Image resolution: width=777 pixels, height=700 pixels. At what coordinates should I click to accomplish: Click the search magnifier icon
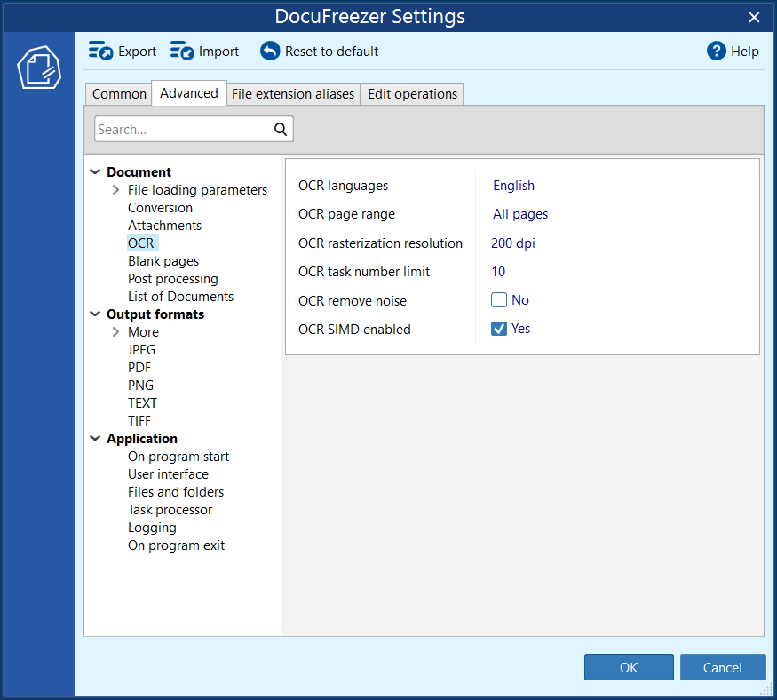point(281,130)
